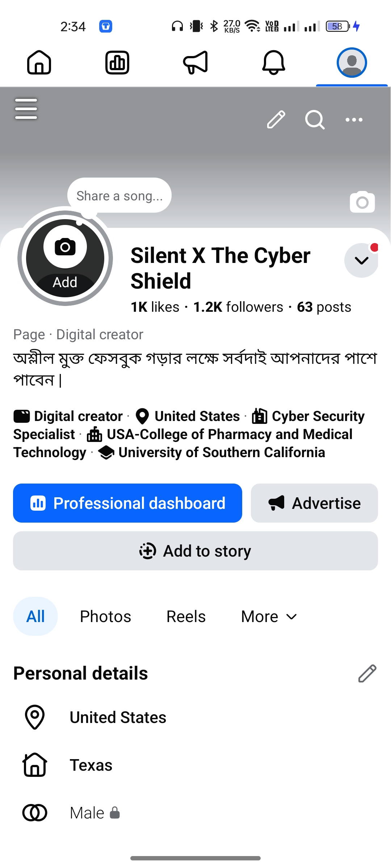391x868 pixels.
Task: Tap the pencil edit icon on cover
Action: pos(276,120)
